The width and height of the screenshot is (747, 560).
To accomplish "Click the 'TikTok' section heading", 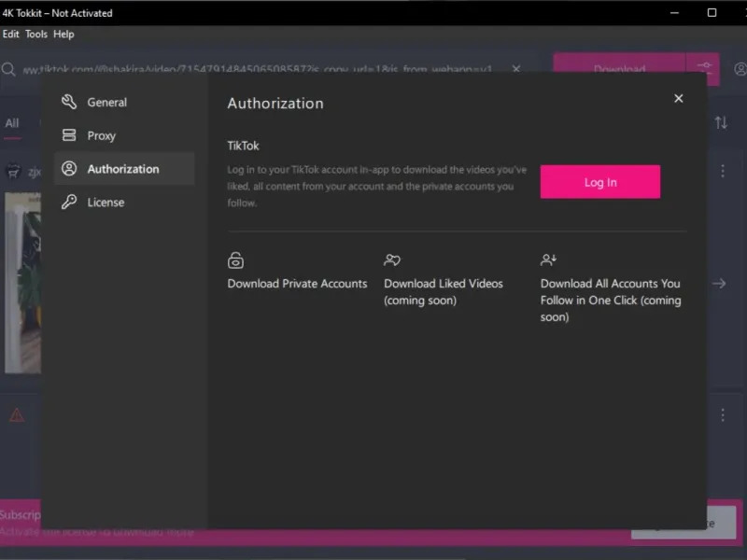I will tap(243, 146).
